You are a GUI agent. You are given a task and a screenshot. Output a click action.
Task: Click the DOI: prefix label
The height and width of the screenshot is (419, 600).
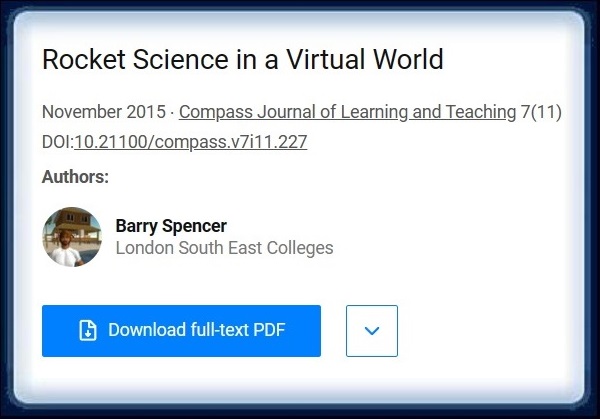point(58,142)
